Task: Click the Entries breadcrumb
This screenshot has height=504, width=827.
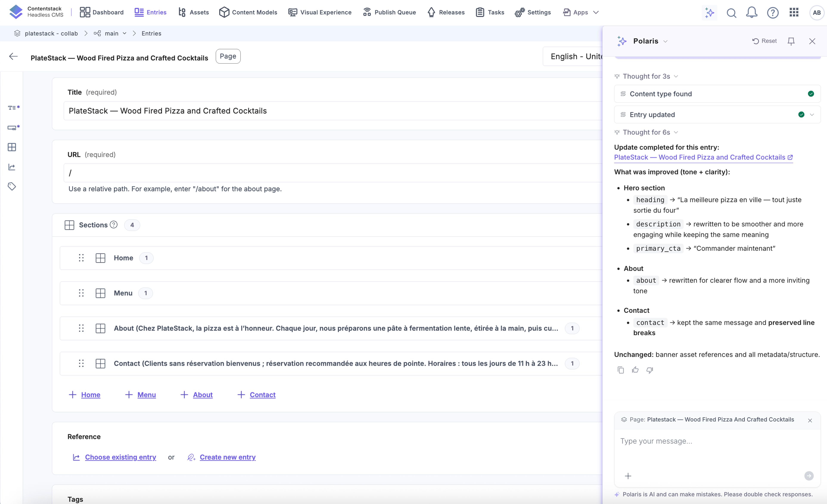Action: (x=151, y=33)
